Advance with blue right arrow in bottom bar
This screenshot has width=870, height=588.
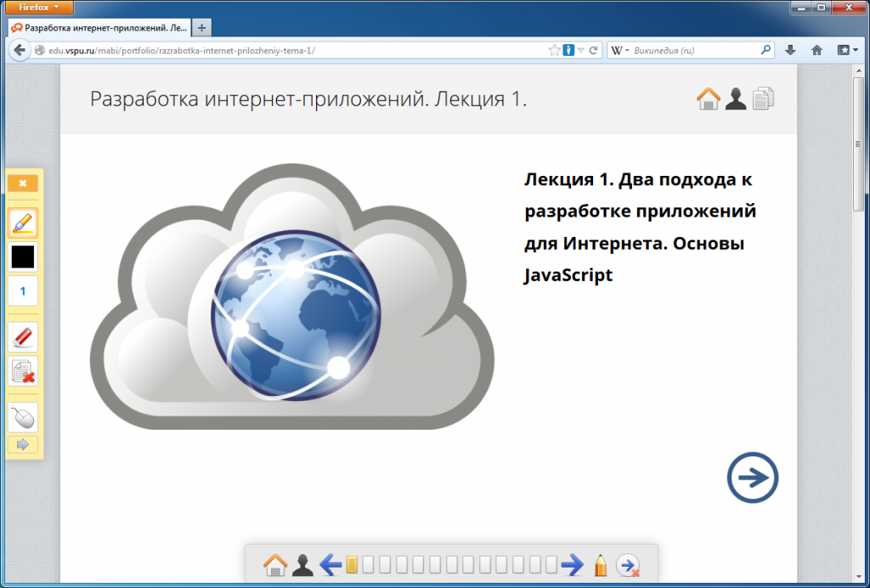pos(573,564)
